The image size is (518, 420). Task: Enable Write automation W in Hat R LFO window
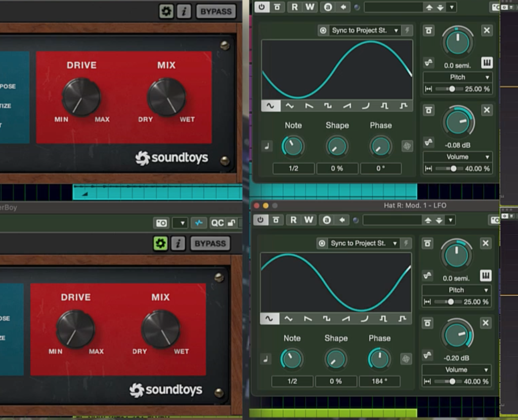pyautogui.click(x=309, y=220)
